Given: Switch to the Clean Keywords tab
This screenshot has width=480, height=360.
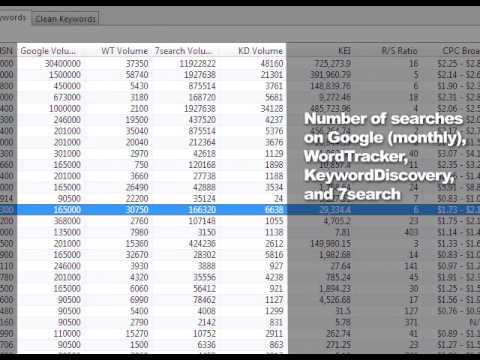Looking at the screenshot, I should pos(65,19).
